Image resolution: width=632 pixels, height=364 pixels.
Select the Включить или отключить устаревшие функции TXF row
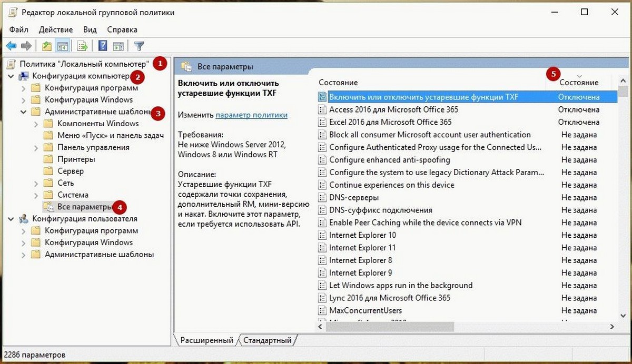point(467,97)
